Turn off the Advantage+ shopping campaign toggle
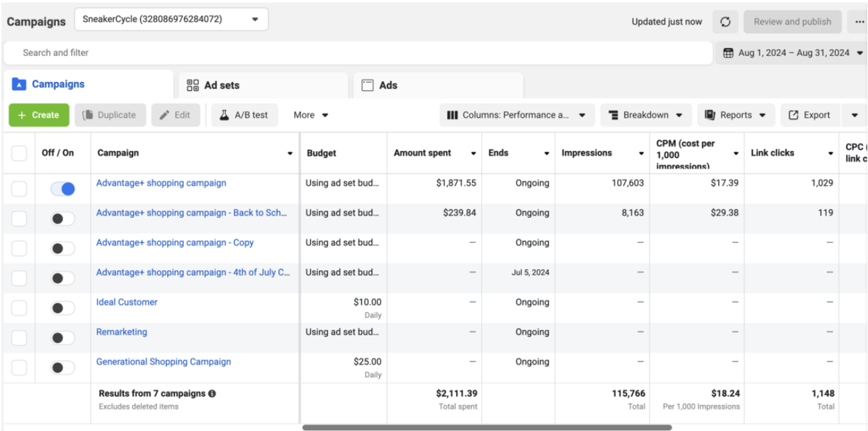This screenshot has height=431, width=868. 63,189
